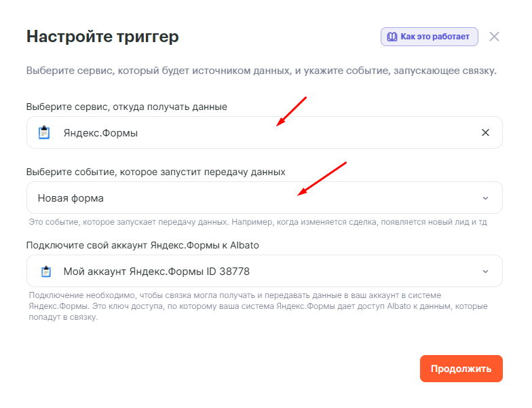Click the hint text below the event dropdown
Screen dimensions: 532x408
click(x=258, y=222)
